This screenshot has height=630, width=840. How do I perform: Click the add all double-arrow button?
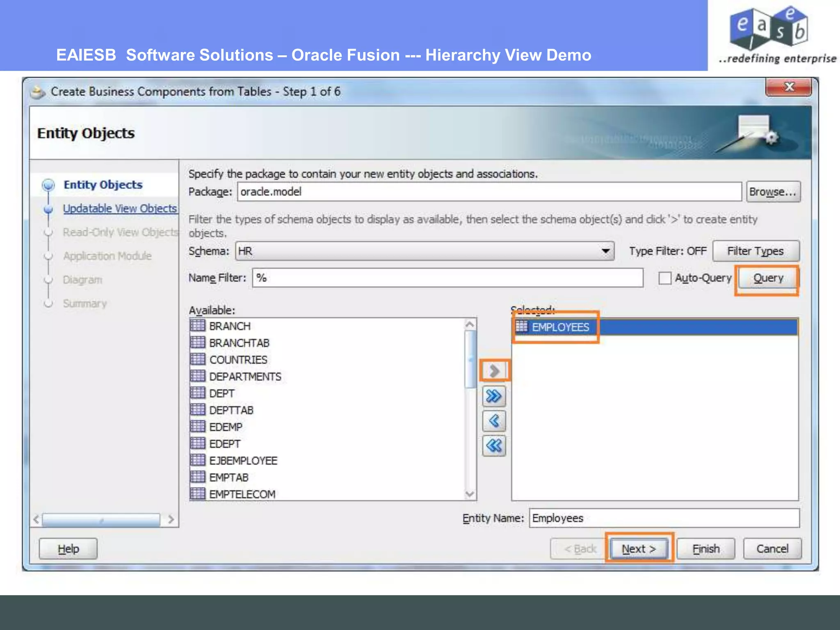[494, 396]
